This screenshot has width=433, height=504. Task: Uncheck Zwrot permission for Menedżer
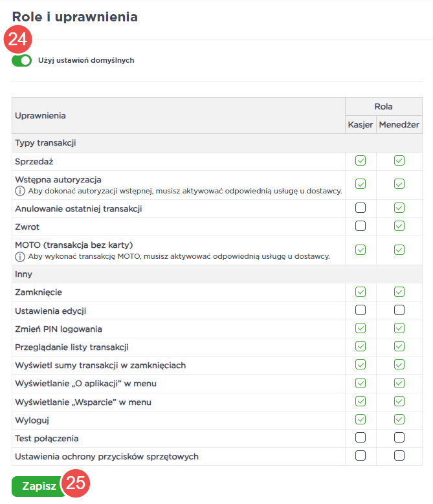(x=399, y=226)
